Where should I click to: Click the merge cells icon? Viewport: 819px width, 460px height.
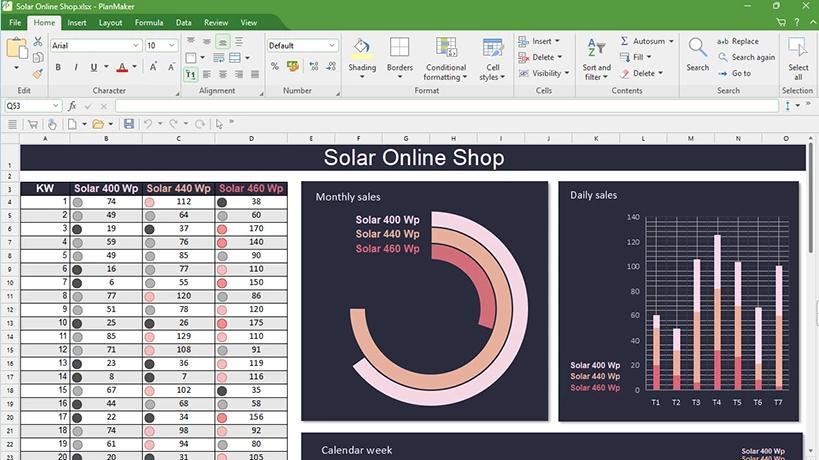pos(235,58)
